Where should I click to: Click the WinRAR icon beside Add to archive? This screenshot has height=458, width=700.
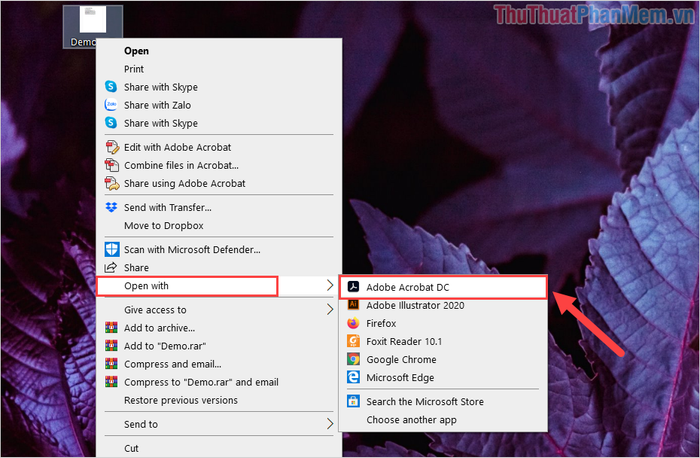click(x=111, y=328)
